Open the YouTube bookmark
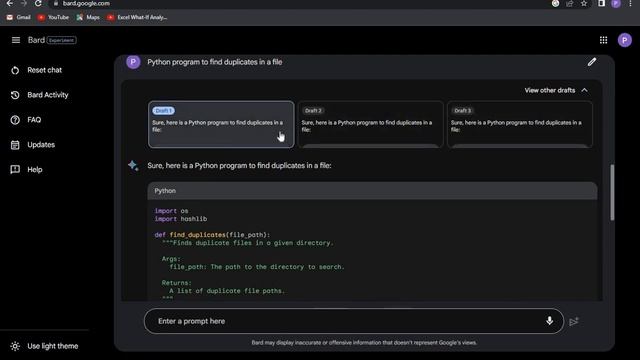 coord(53,17)
